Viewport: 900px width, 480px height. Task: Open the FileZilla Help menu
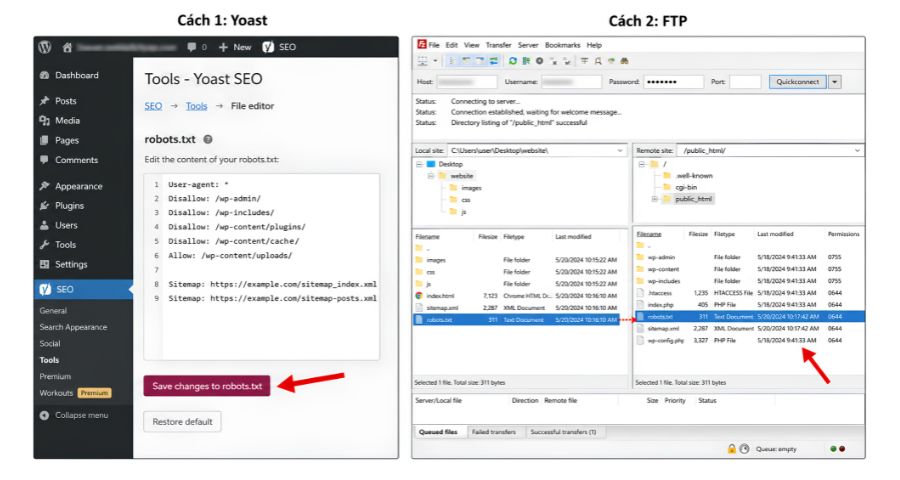tap(594, 45)
